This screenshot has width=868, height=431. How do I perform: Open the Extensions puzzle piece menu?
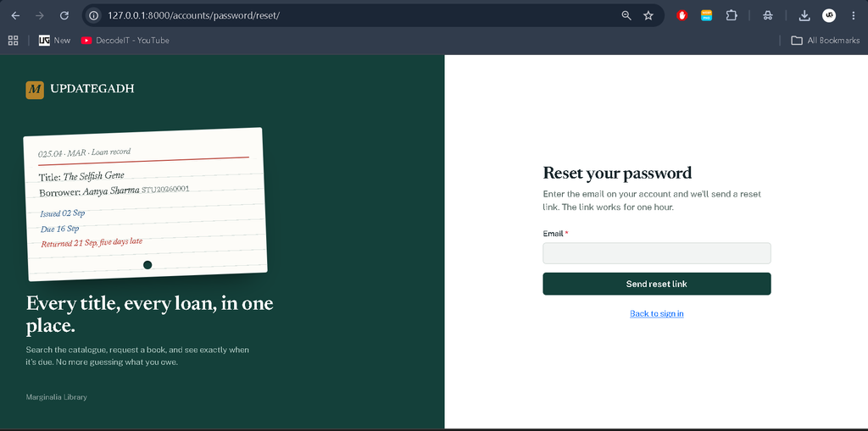coord(732,15)
